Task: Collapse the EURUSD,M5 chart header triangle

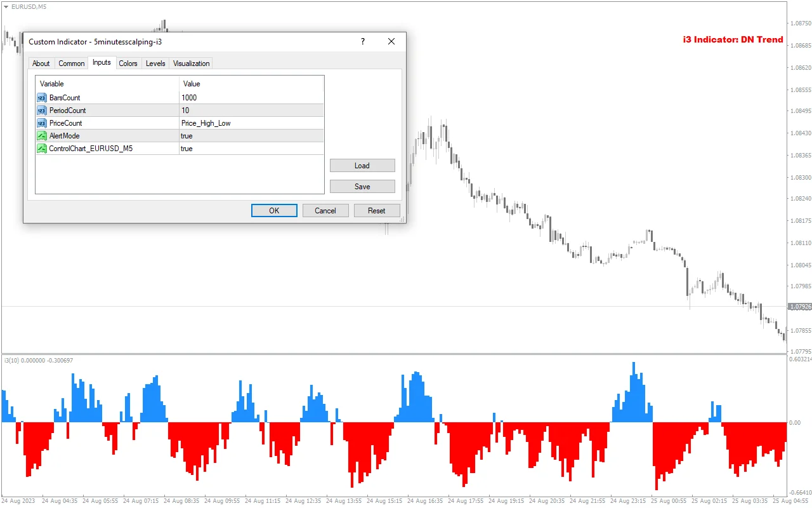Action: pyautogui.click(x=5, y=6)
